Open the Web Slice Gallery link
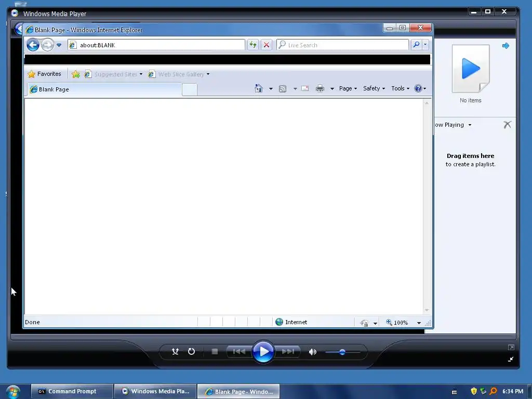This screenshot has width=532, height=399. tap(179, 74)
